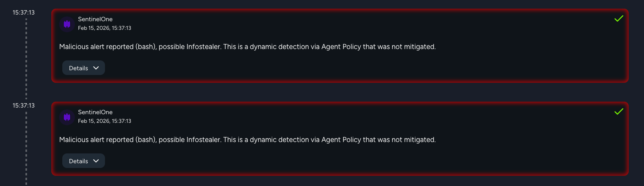Screen dimensions: 644x186
Task: Click the SentinelOne logo icon in the second alert
Action: pos(67,117)
